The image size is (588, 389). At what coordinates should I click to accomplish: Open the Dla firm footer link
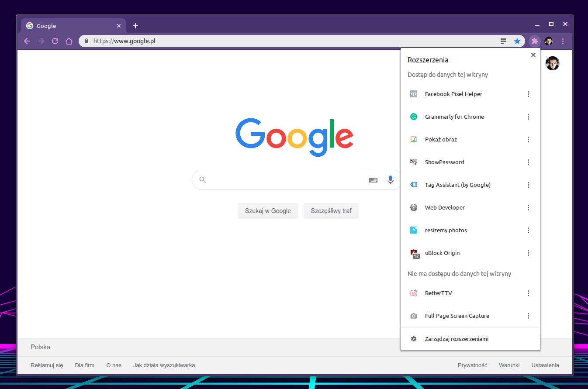point(85,365)
